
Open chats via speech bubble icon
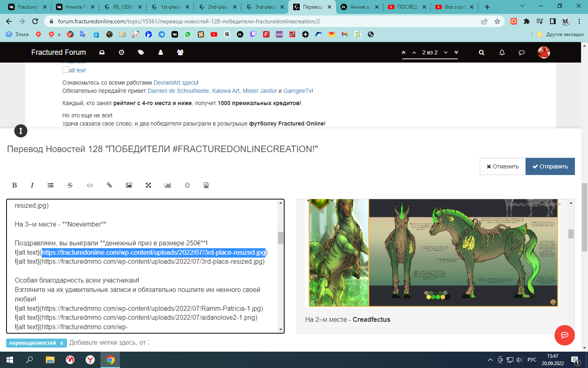(521, 52)
